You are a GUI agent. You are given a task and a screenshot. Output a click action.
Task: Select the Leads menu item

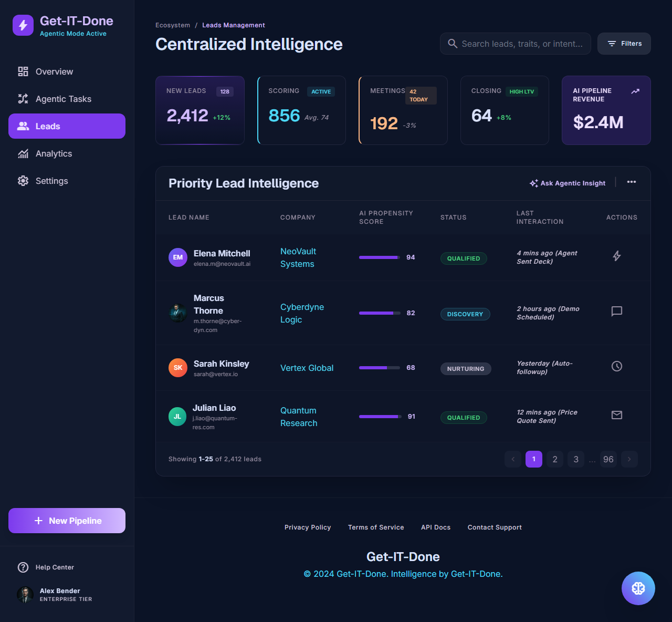tap(67, 126)
